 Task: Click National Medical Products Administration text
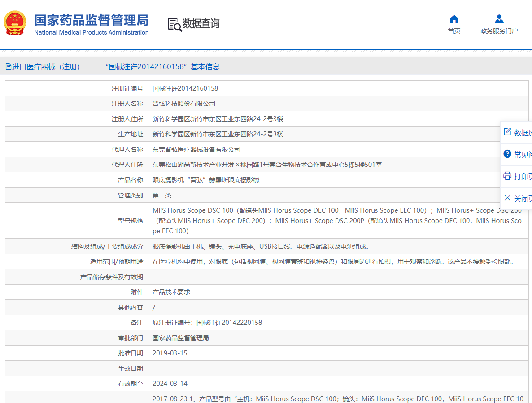pyautogui.click(x=91, y=33)
